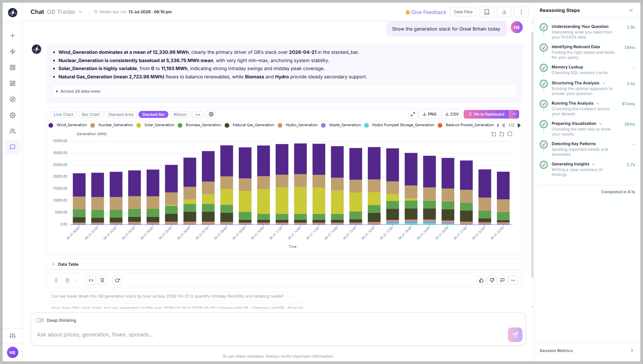The height and width of the screenshot is (364, 643).
Task: Expand the Generating Insights step
Action: pyautogui.click(x=594, y=164)
